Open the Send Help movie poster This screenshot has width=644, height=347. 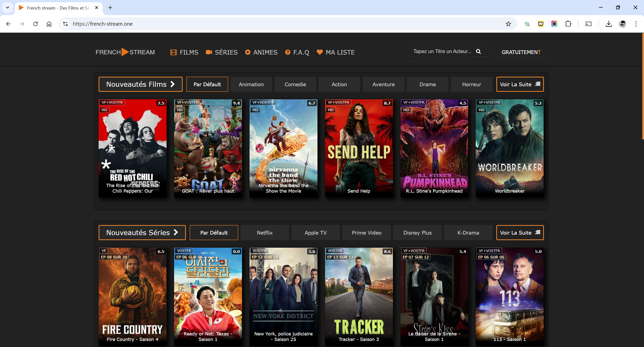point(359,148)
